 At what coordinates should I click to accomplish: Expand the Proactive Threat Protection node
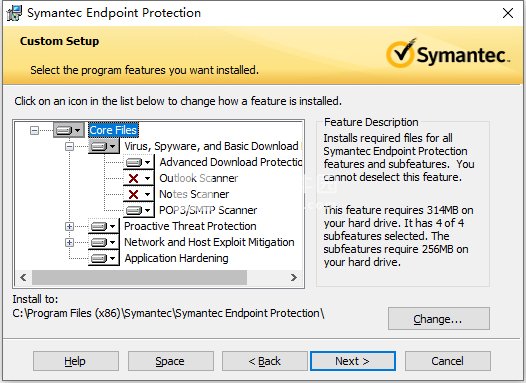pyautogui.click(x=69, y=226)
